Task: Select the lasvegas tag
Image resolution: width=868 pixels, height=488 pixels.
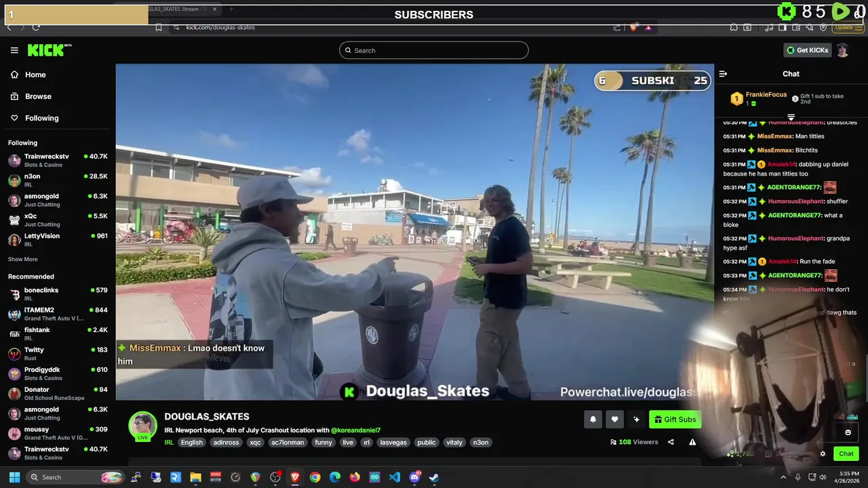Action: (x=393, y=443)
